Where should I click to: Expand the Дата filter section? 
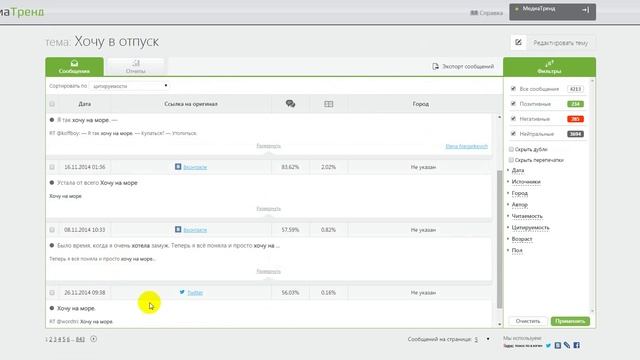(518, 171)
